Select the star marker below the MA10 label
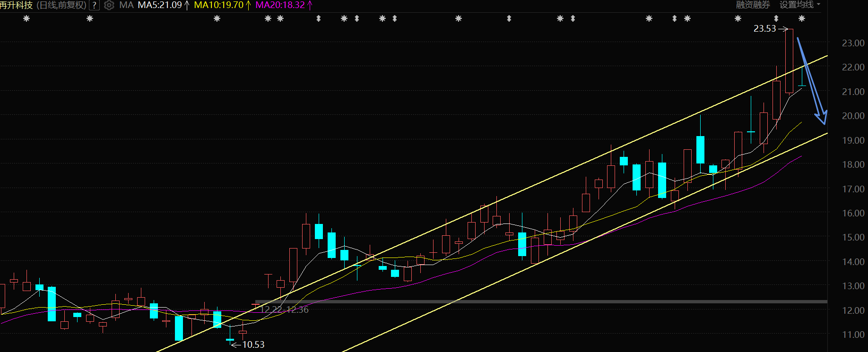 217,18
